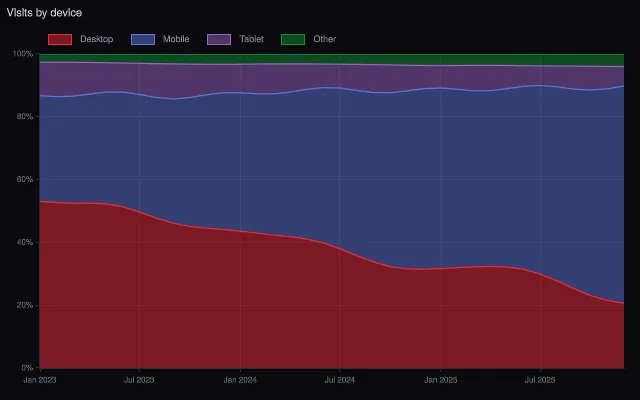Image resolution: width=640 pixels, height=400 pixels.
Task: Click the 'Jan 2023' x-axis label
Action: [x=40, y=380]
